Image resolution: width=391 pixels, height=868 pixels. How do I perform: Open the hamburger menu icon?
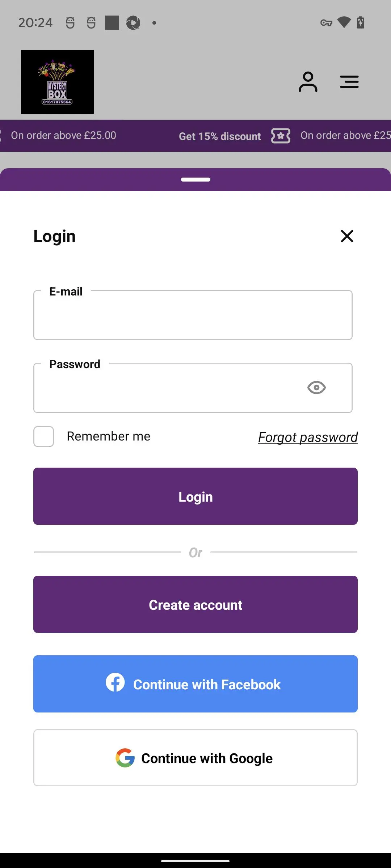(349, 82)
